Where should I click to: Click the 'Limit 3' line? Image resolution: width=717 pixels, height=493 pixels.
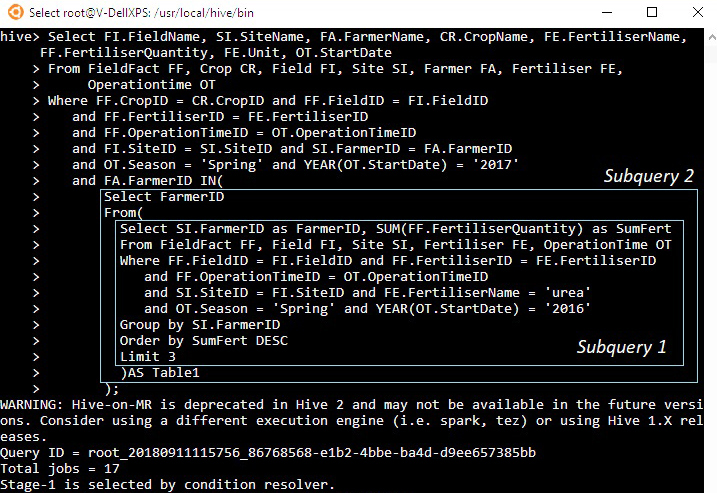point(147,356)
